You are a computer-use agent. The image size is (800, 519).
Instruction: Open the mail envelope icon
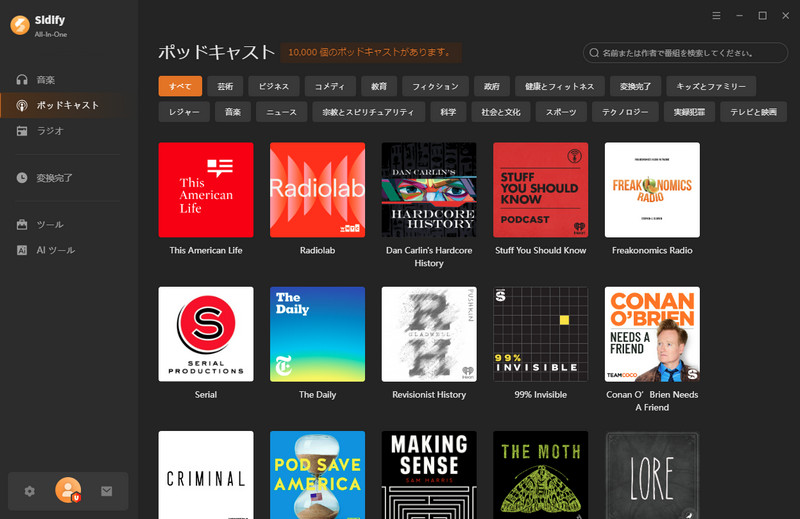[106, 491]
